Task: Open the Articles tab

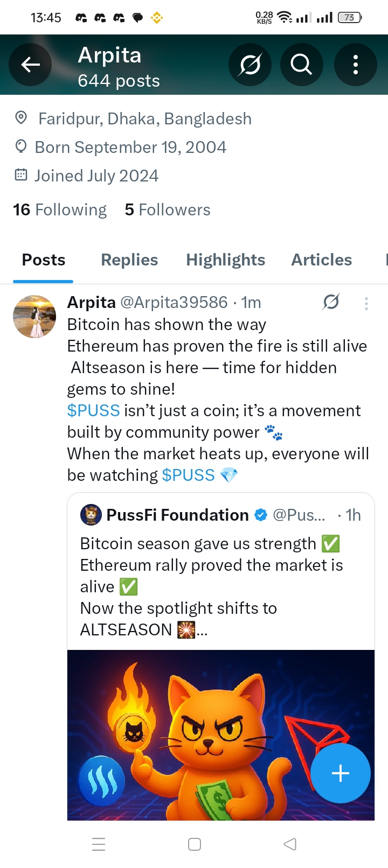Action: click(x=321, y=260)
